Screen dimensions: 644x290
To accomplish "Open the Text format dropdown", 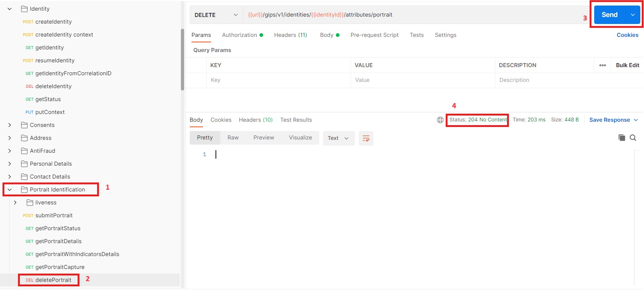I will click(x=338, y=138).
